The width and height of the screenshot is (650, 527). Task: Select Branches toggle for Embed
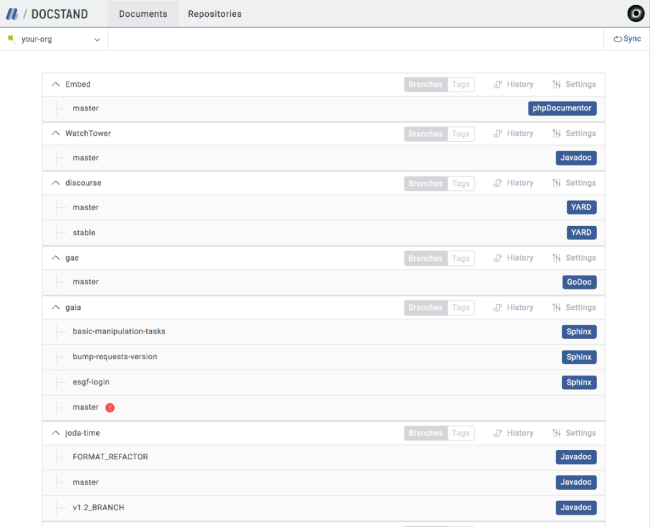[426, 85]
